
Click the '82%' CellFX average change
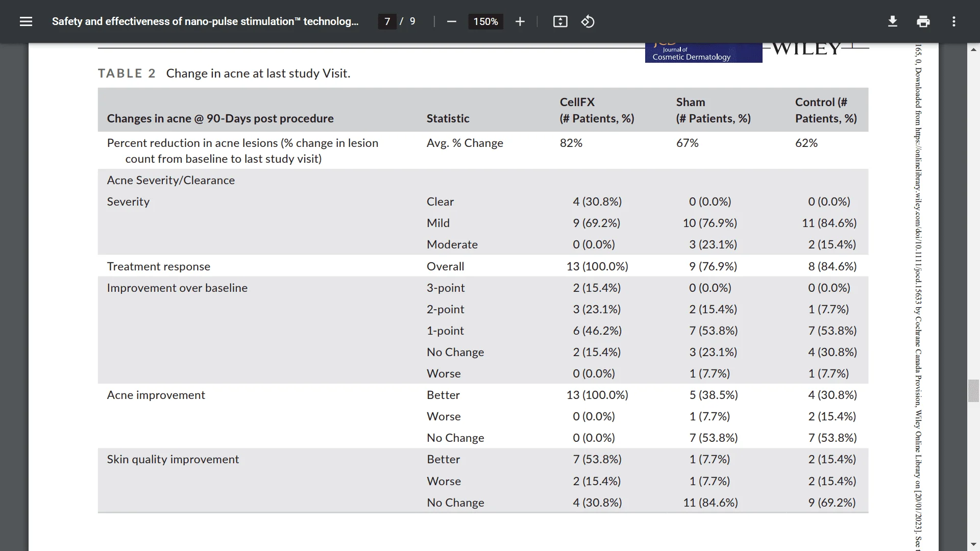571,143
